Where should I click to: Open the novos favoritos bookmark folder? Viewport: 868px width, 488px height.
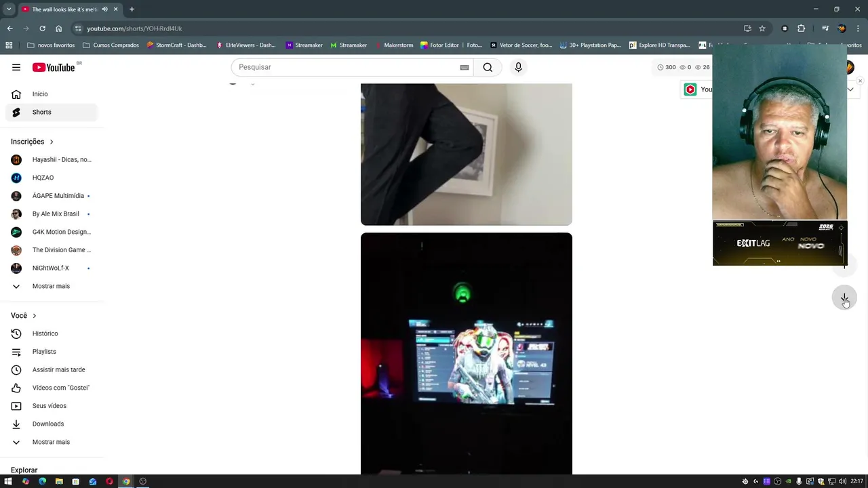(51, 45)
